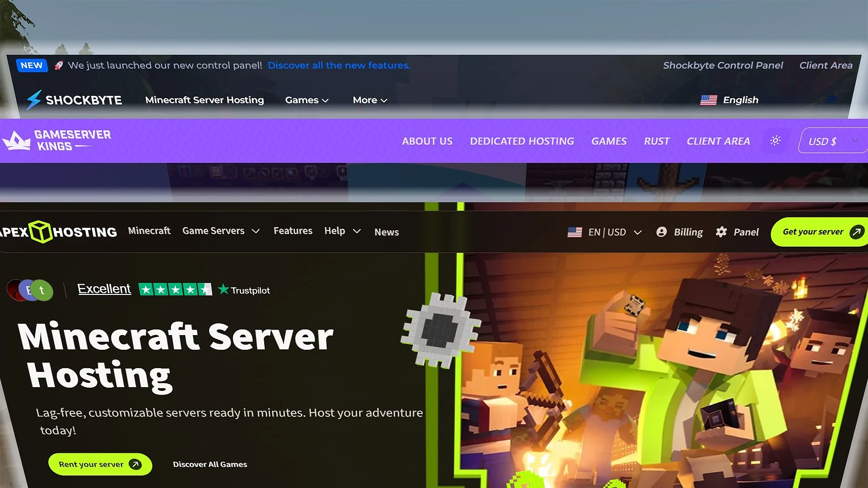868x488 pixels.
Task: Click the NEW badge in the Shockbyte banner
Action: pos(31,65)
